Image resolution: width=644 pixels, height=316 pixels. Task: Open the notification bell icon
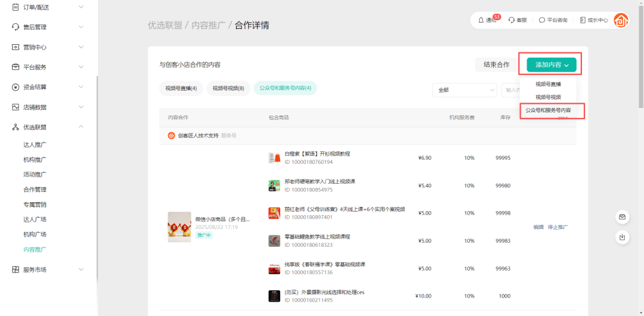click(481, 20)
